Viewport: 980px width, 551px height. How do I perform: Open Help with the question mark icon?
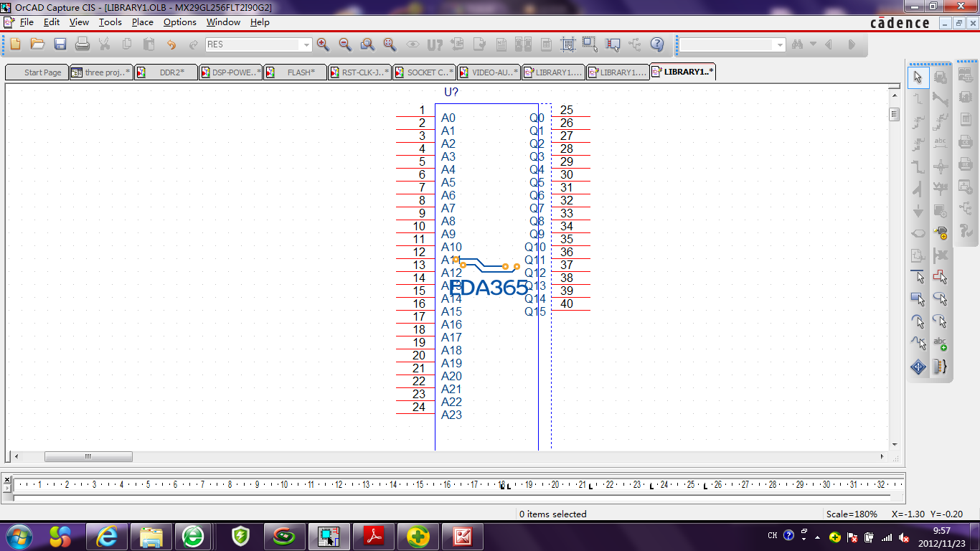point(656,44)
